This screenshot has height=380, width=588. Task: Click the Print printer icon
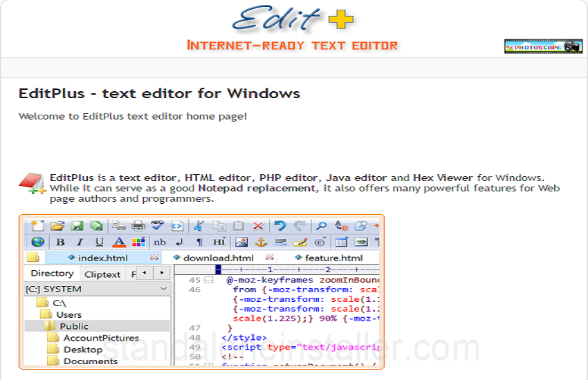click(x=138, y=226)
